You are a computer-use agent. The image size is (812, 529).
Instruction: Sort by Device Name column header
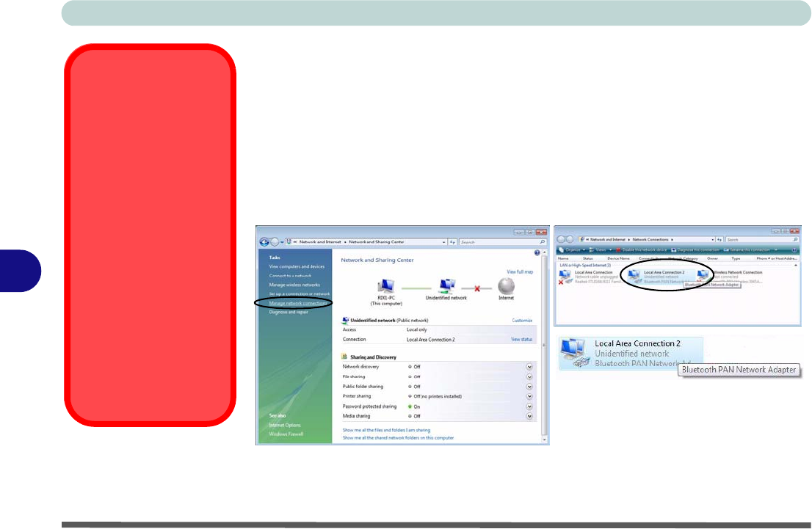pyautogui.click(x=618, y=258)
